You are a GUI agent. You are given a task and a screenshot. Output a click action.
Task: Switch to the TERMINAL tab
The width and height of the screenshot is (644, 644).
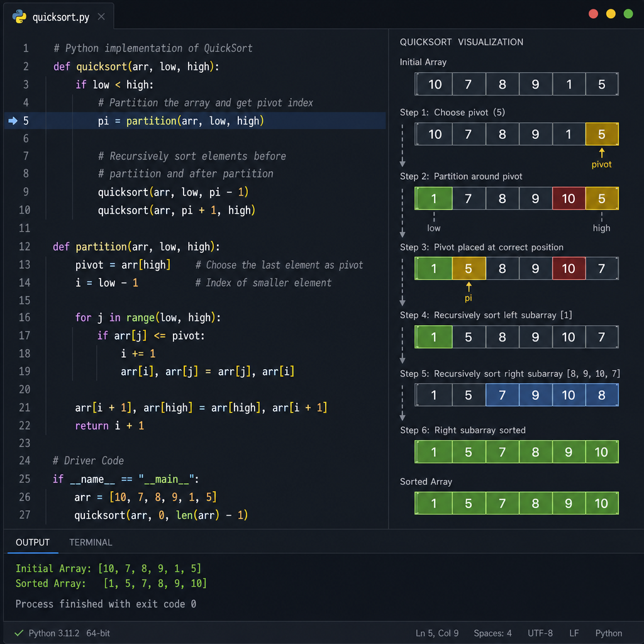pyautogui.click(x=91, y=543)
